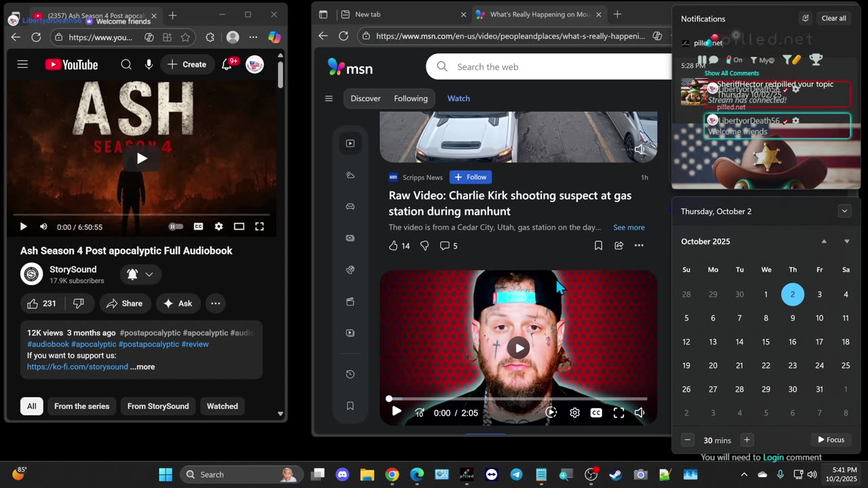Toggle closed captions on YouTube player

(199, 226)
